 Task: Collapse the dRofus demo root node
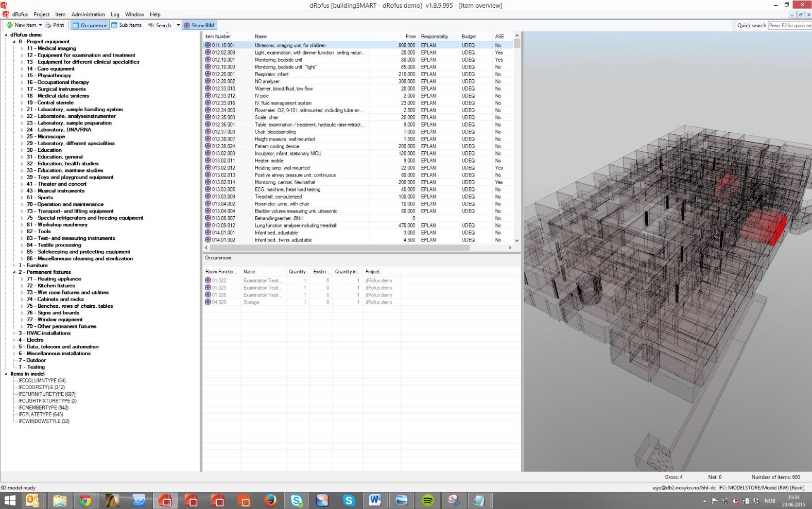[6, 35]
